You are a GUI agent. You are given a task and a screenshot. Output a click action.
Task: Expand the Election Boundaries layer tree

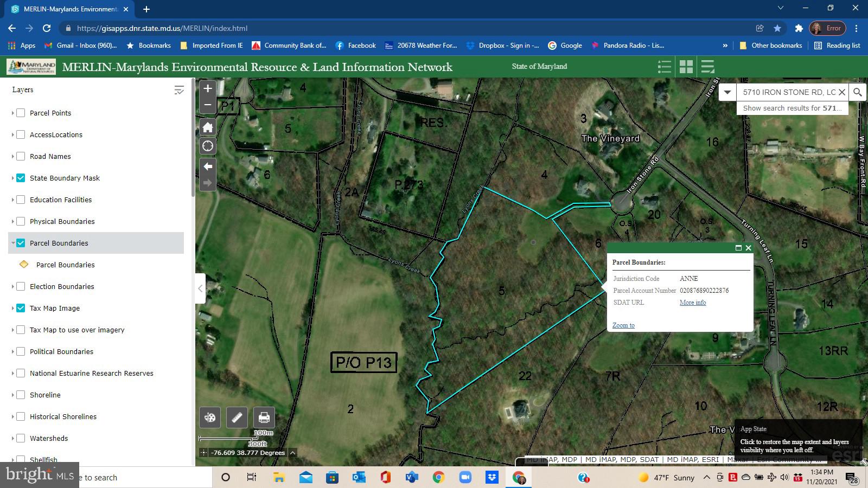pyautogui.click(x=13, y=286)
